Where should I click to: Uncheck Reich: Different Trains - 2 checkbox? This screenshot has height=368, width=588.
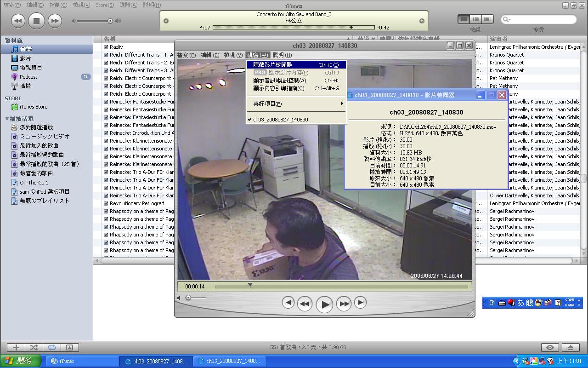(x=106, y=63)
